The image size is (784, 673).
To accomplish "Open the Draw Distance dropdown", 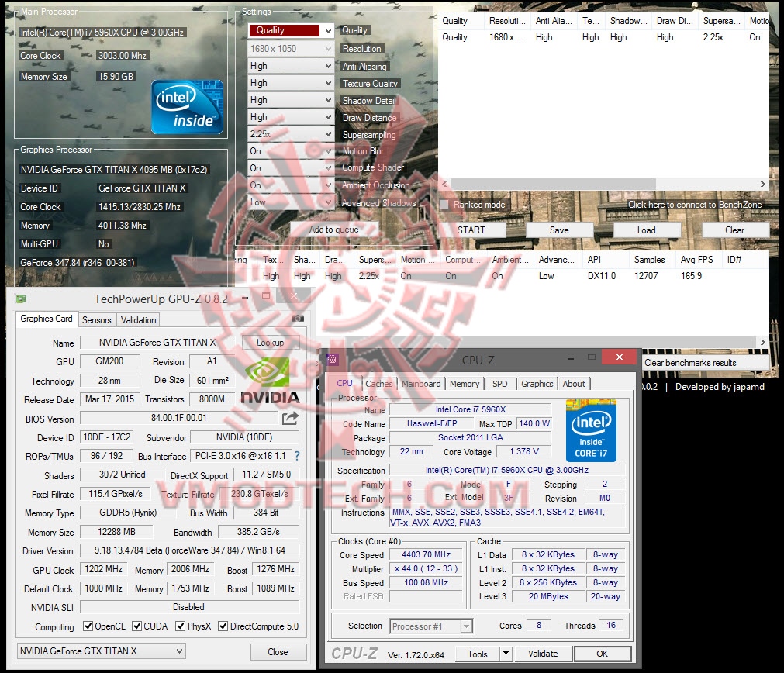I will tap(291, 116).
